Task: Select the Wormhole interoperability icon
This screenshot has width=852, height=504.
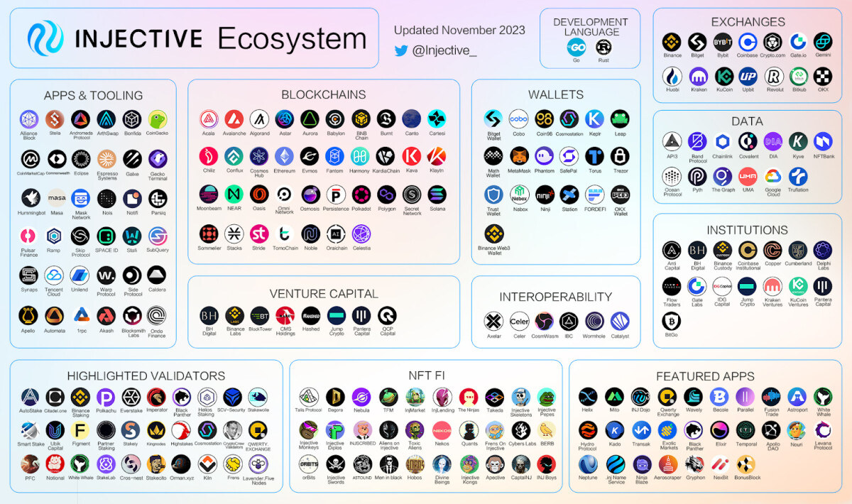Action: (x=594, y=322)
